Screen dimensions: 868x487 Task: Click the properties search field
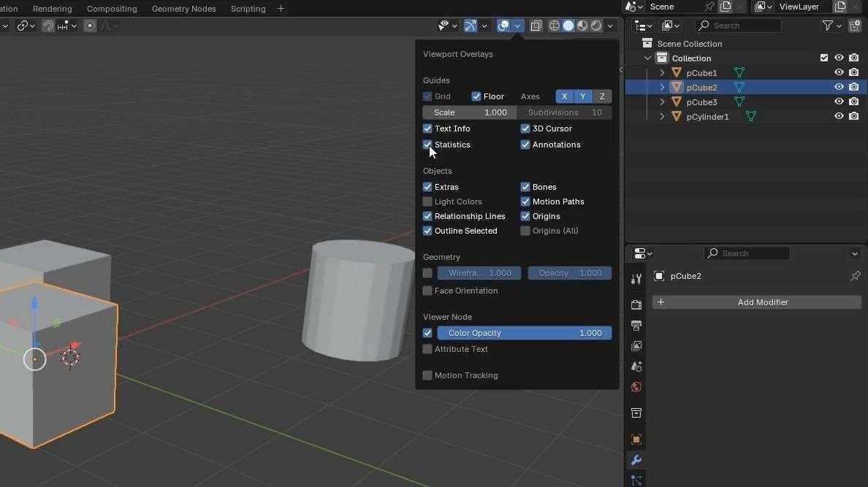[x=747, y=253]
